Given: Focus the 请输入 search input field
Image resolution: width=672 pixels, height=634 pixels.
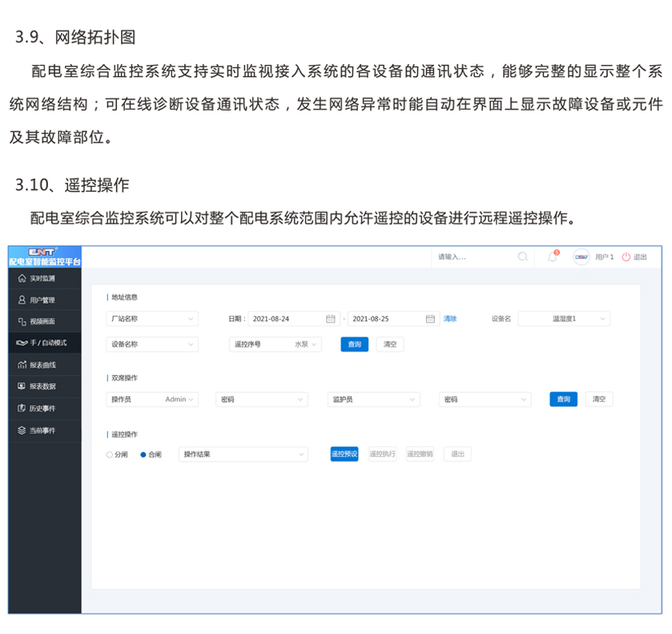Looking at the screenshot, I should 473,257.
